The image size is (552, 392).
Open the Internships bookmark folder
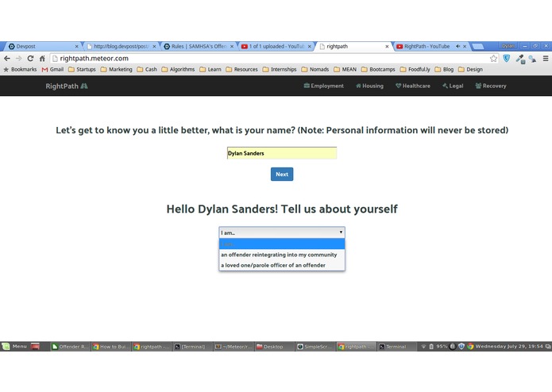pyautogui.click(x=280, y=70)
